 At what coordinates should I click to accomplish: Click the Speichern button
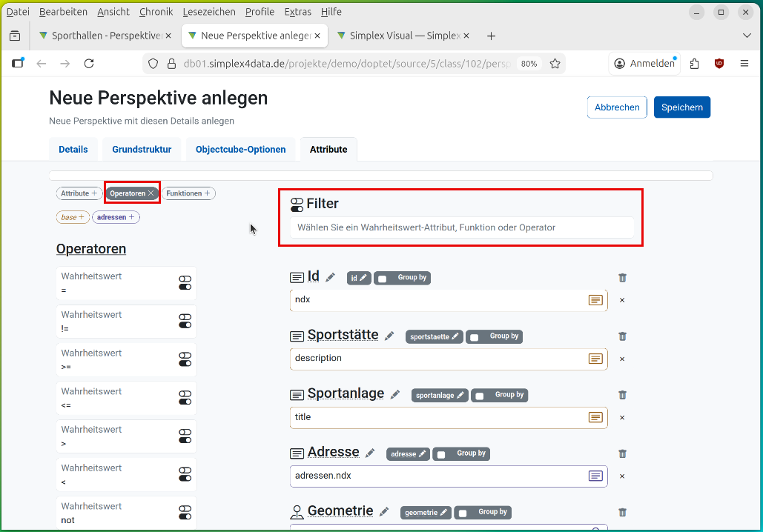click(681, 107)
